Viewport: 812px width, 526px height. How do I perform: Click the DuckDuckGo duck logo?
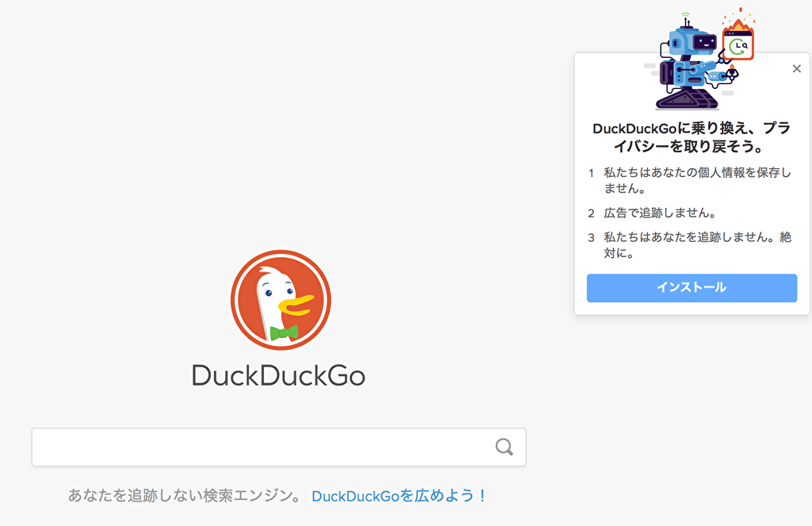click(280, 300)
